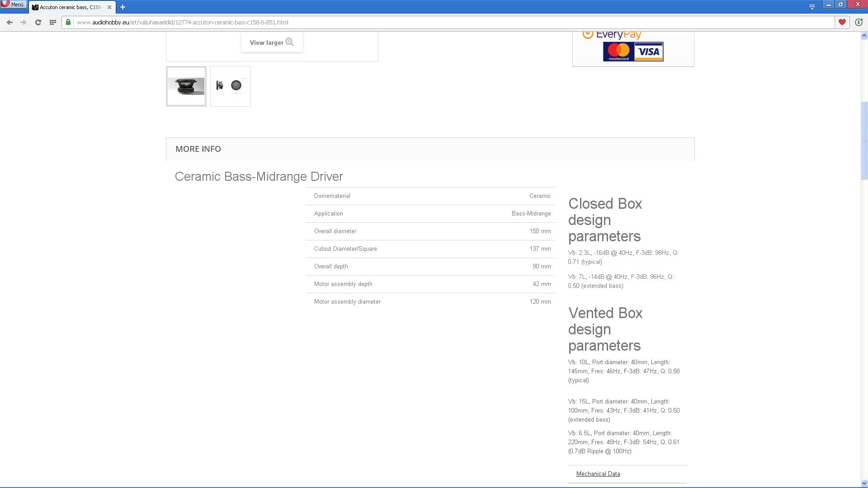Reload the current page
Image resolution: width=868 pixels, height=488 pixels.
click(x=38, y=22)
